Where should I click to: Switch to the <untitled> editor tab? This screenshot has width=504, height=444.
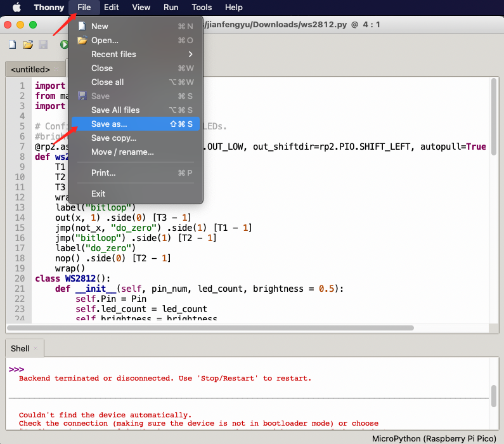(30, 69)
